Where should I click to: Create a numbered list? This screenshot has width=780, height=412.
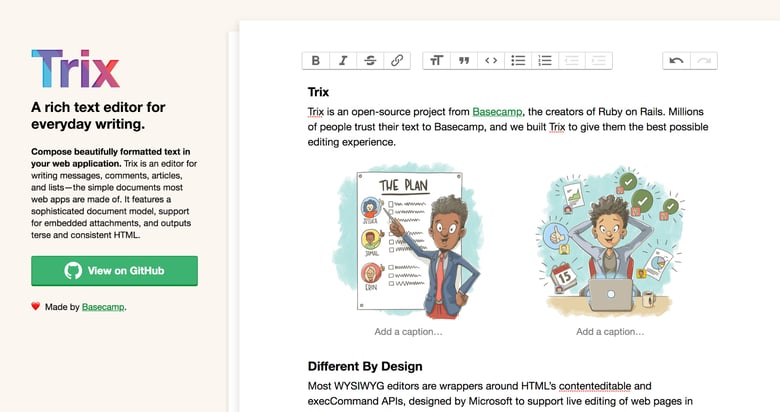[545, 61]
